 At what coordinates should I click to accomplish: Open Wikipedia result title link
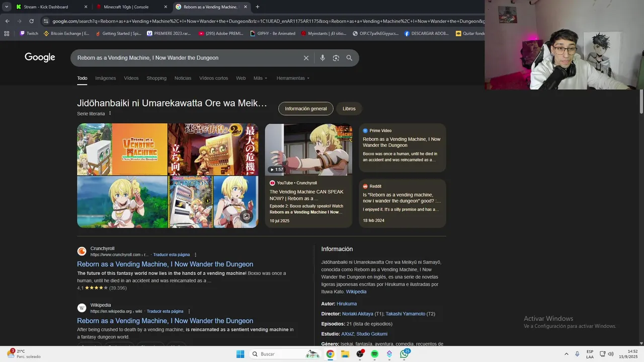(x=165, y=321)
